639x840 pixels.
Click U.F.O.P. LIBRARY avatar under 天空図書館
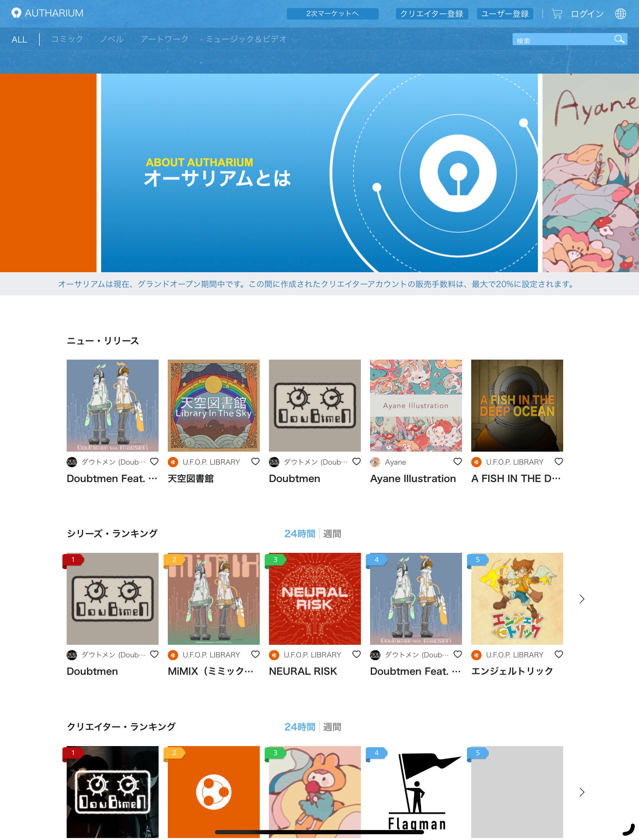(x=173, y=462)
